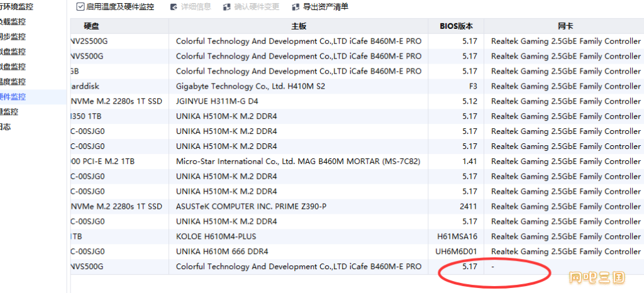644x293 pixels.
Task: Toggle 启用温度及硬件监控 checkbox
Action: 80,6
